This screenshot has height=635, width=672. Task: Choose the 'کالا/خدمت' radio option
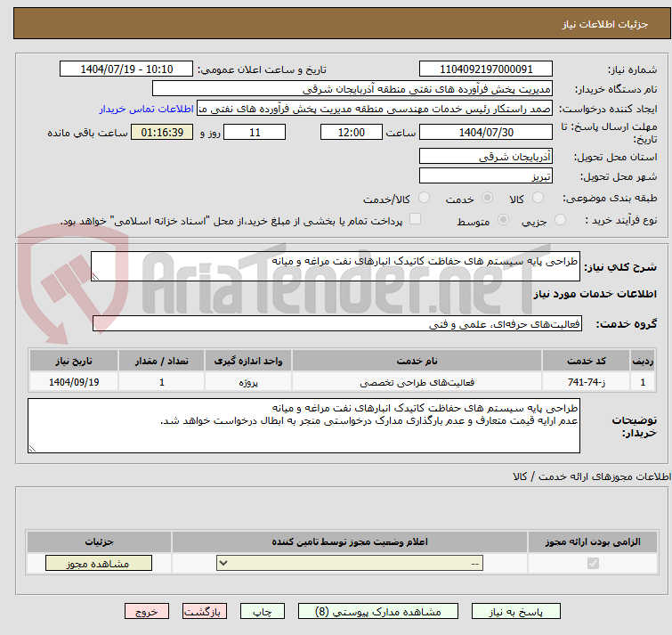click(x=424, y=198)
